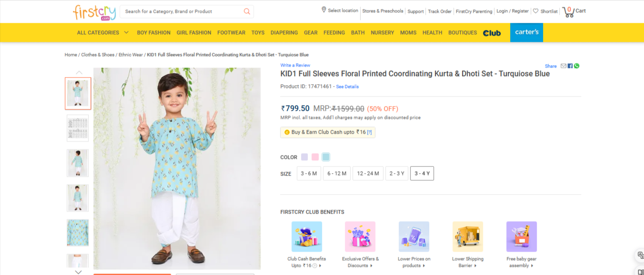
Task: Click the FirstCry logo
Action: [94, 12]
